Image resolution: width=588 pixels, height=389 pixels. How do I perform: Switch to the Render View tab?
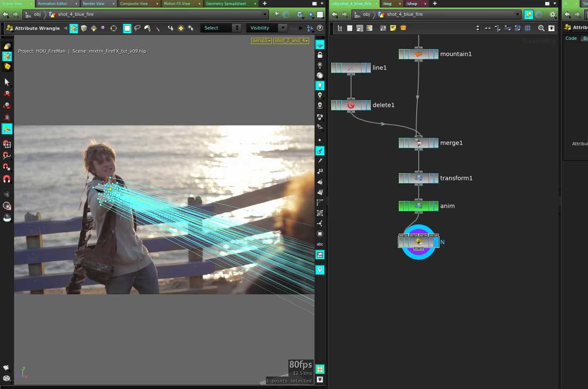(93, 4)
